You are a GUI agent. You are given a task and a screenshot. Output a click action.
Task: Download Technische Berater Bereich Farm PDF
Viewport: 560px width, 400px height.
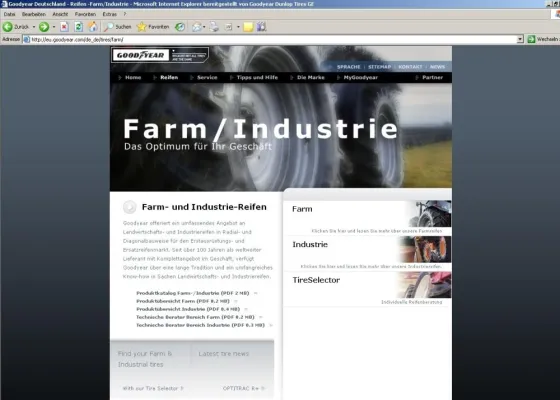coord(195,317)
